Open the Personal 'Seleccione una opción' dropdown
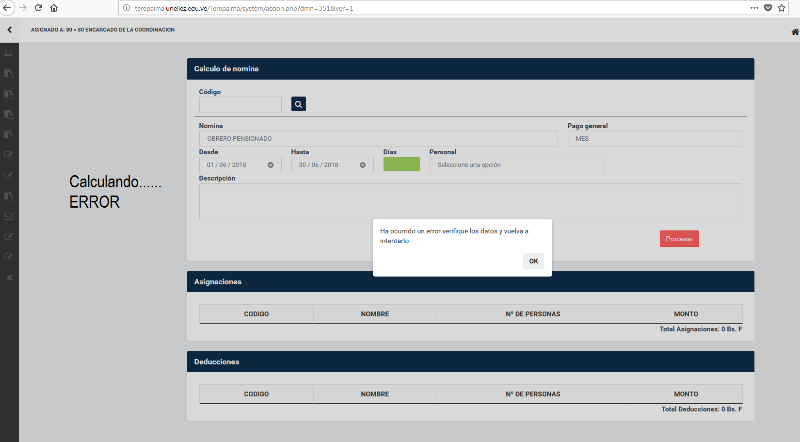 [x=516, y=165]
